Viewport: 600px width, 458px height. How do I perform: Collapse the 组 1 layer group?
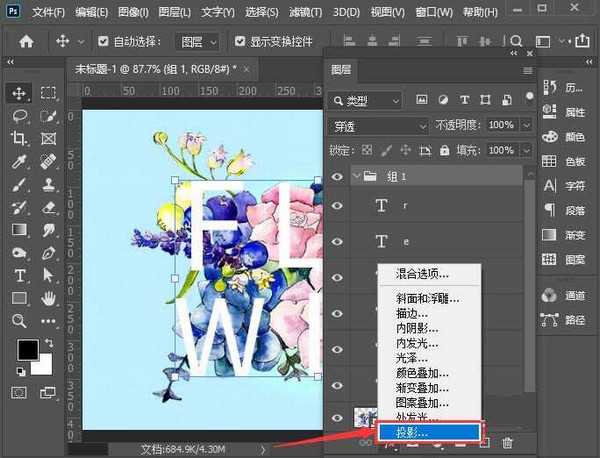[x=357, y=176]
